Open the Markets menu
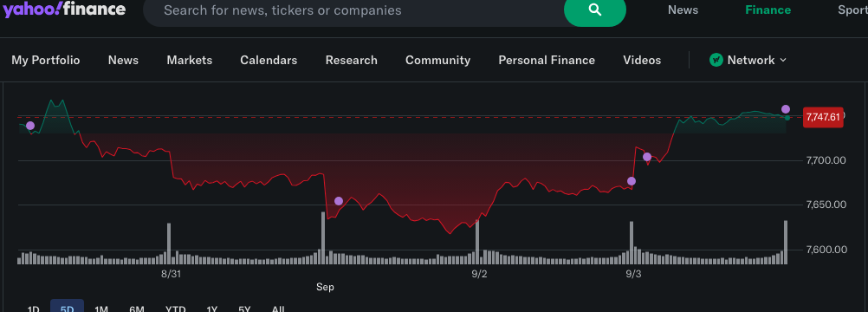 coord(190,60)
